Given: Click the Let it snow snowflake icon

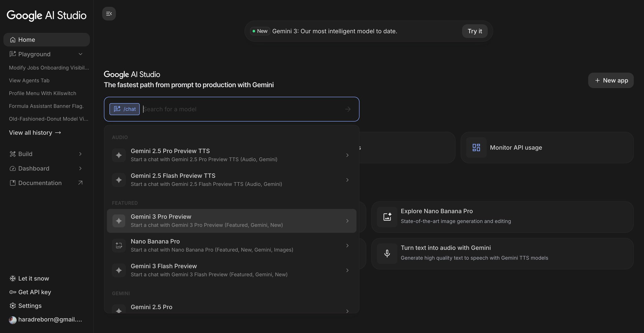Looking at the screenshot, I should click(13, 279).
